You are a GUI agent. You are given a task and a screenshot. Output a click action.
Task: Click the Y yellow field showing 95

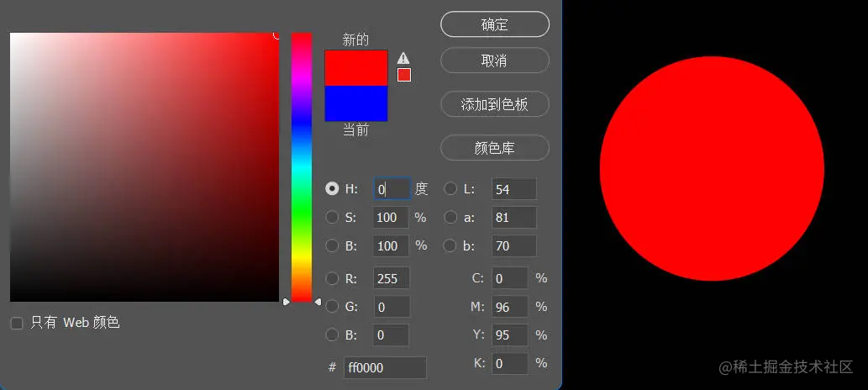coord(510,335)
